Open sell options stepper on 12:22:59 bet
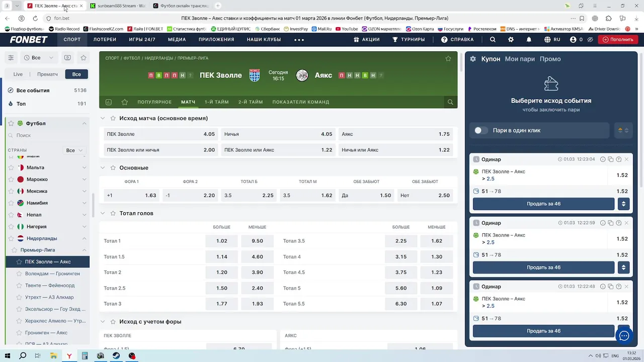The width and height of the screenshot is (644, 362). [x=623, y=267]
